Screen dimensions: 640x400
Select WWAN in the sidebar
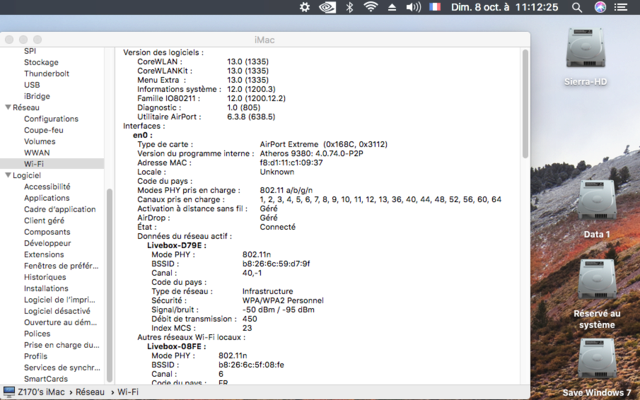click(x=37, y=153)
